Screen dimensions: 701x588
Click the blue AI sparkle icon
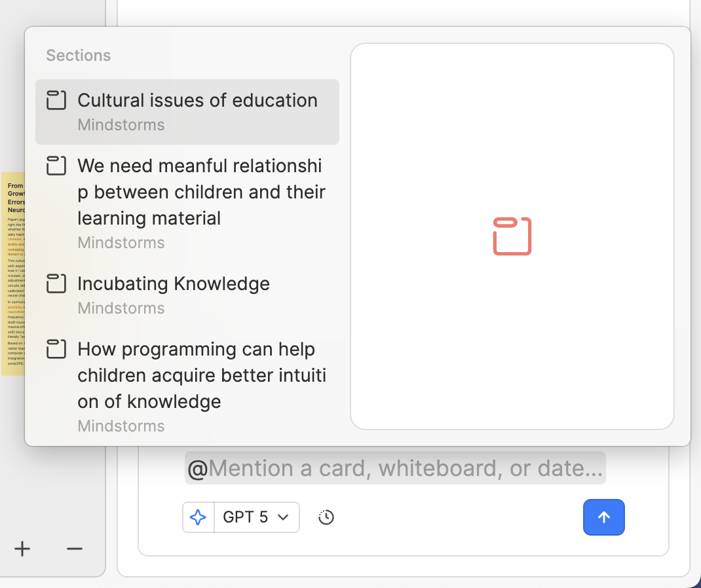click(x=198, y=517)
